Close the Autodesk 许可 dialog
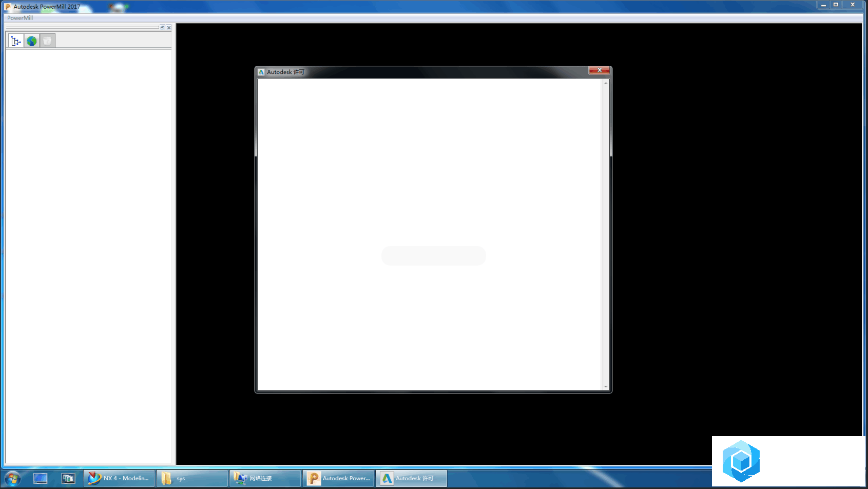868x489 pixels. point(599,70)
